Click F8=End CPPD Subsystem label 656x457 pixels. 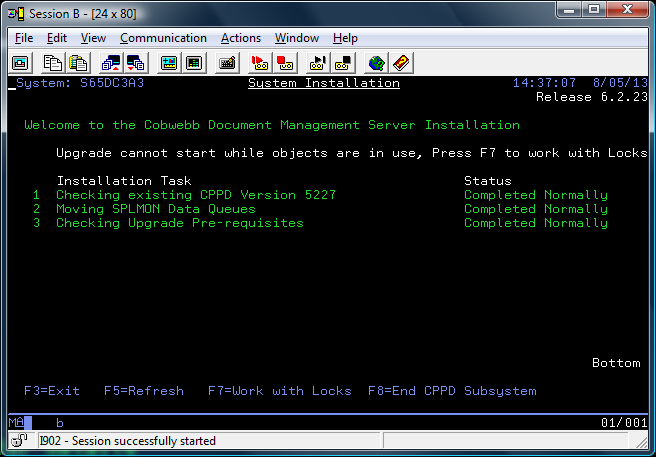point(452,391)
